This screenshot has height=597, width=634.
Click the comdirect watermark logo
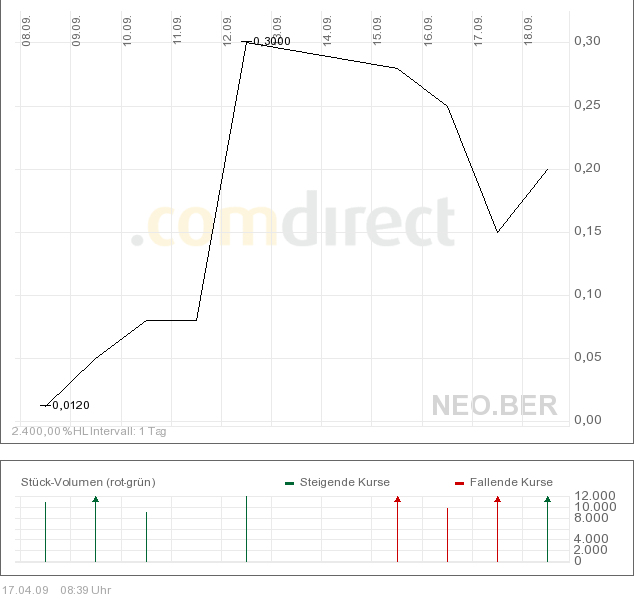tap(293, 222)
